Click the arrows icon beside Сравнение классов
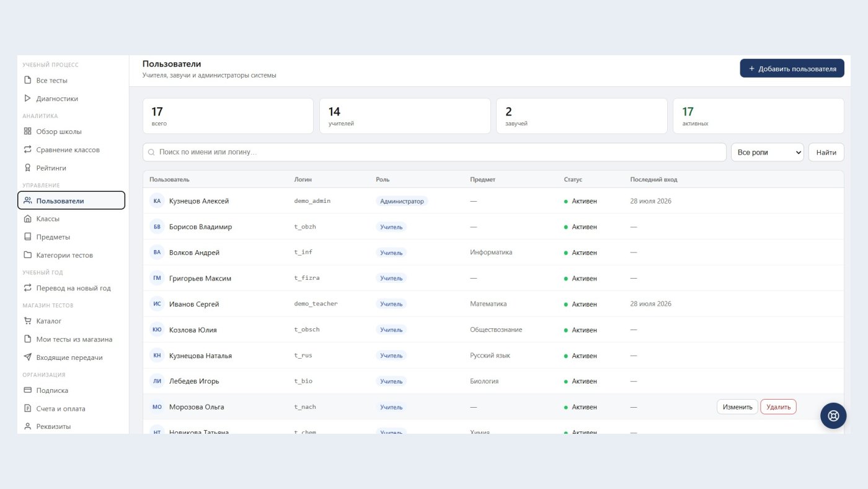 (27, 150)
